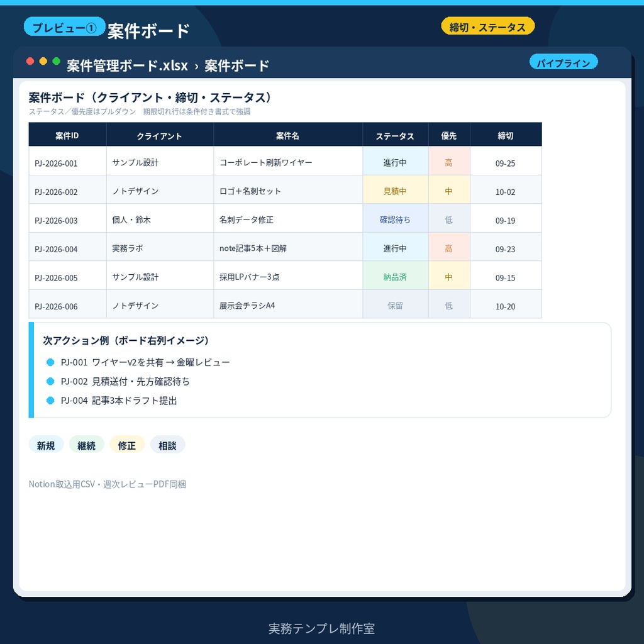The width and height of the screenshot is (644, 644).
Task: Click 案件管理ボード.xlsx in the breadcrumb
Action: tap(127, 65)
